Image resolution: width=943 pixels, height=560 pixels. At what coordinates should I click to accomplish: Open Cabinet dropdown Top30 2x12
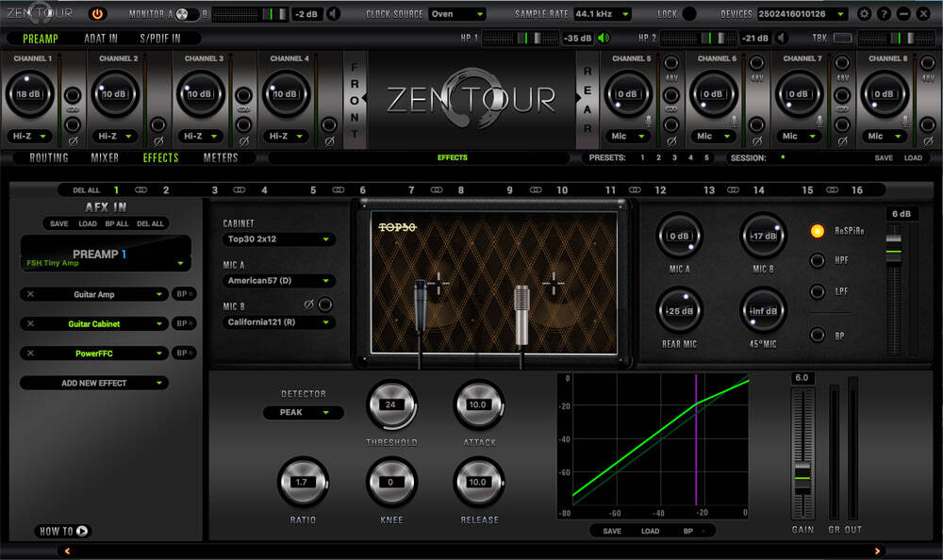(279, 239)
